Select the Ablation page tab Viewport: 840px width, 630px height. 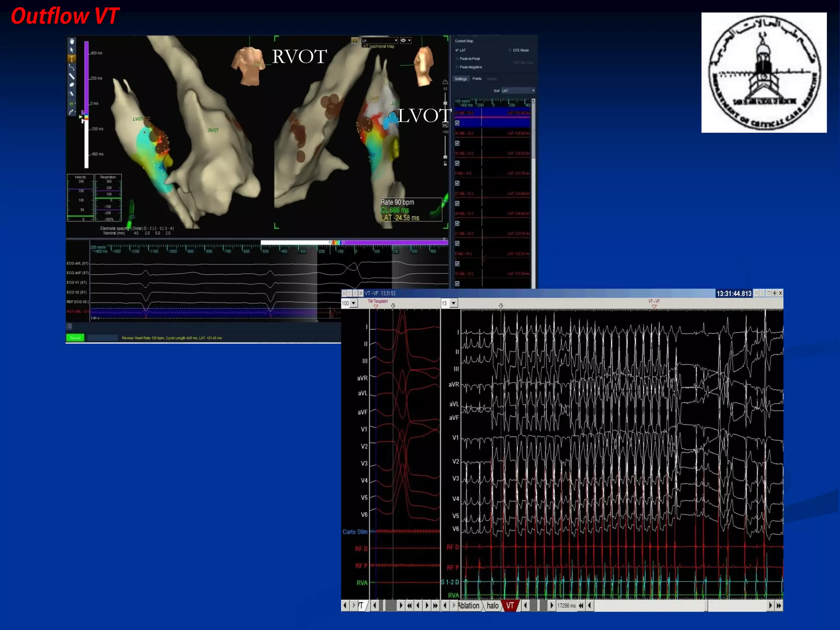tap(468, 606)
